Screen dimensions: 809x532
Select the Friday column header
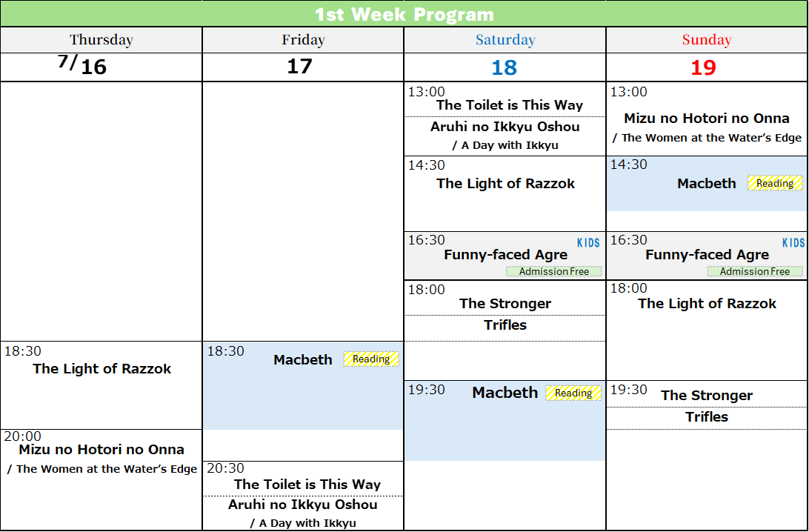point(303,40)
